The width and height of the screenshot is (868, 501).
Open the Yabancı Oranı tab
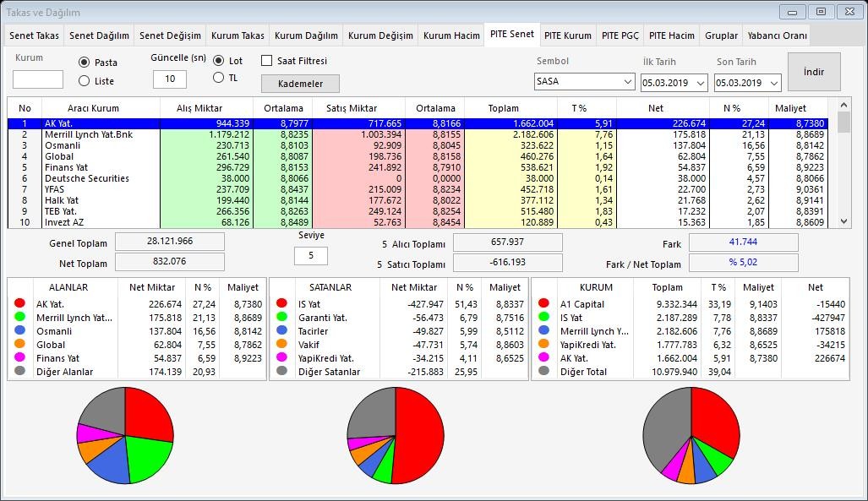click(x=777, y=35)
